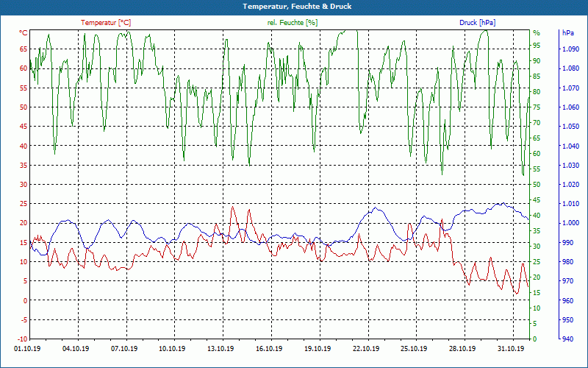This screenshot has width=588, height=368.
Task: Click temperature axis value '-5'
Action: [24, 319]
